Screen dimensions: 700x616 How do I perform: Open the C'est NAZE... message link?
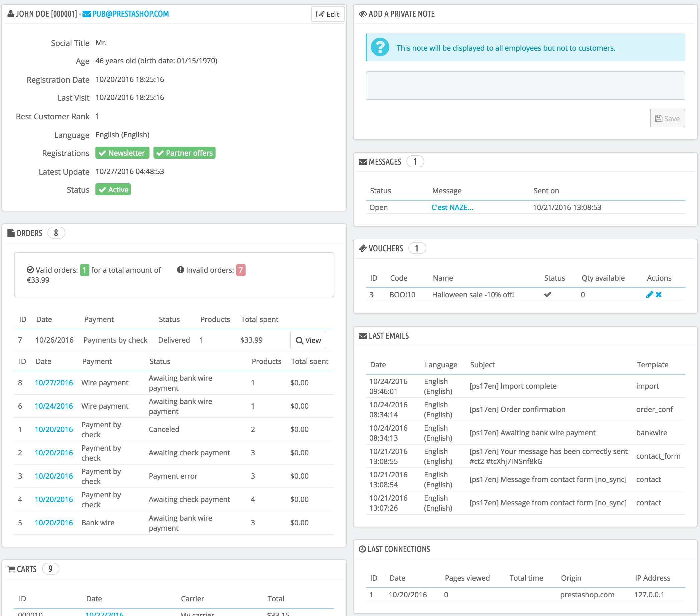pos(452,207)
